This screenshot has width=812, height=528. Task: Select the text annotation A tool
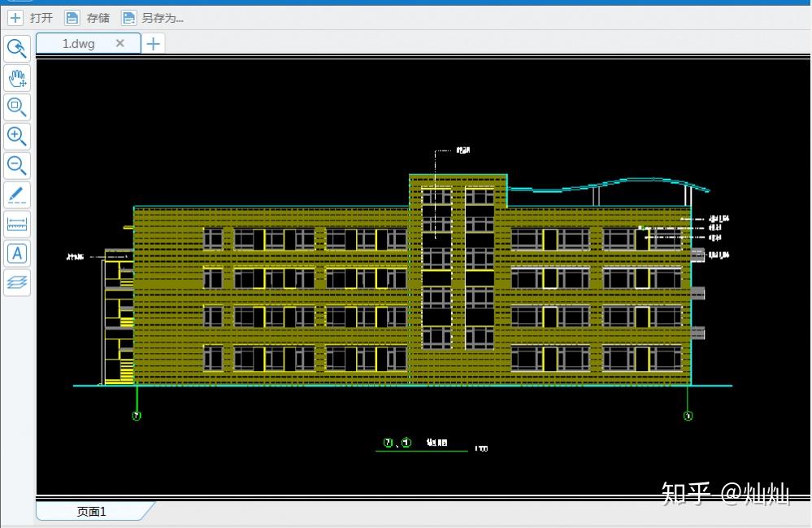tap(17, 253)
